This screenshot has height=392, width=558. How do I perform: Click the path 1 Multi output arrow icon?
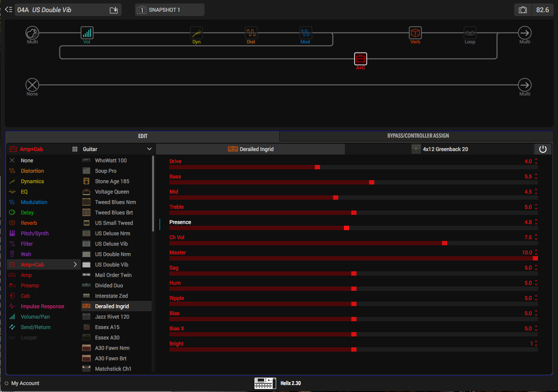click(525, 33)
